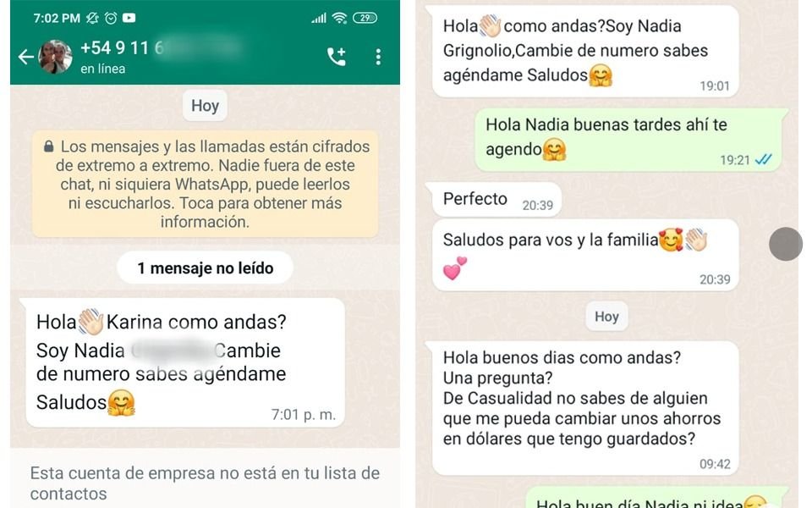Select the 'Hola Nadia buenas tardes' green message
Screen dimensions: 812x508
coord(628,140)
